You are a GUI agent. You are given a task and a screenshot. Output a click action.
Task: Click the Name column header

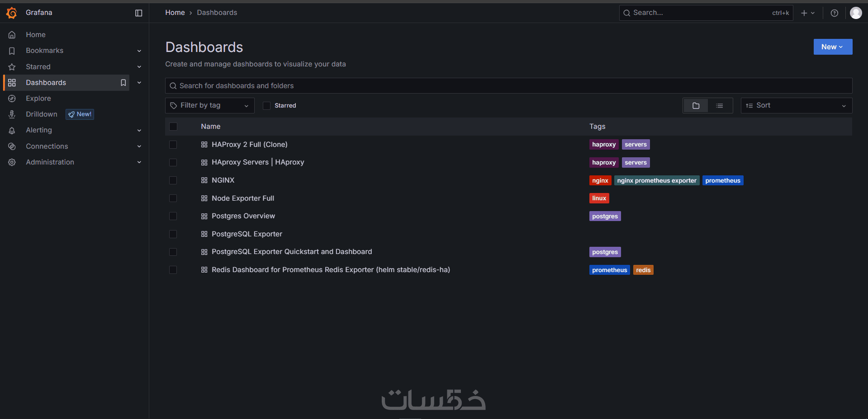pyautogui.click(x=211, y=127)
